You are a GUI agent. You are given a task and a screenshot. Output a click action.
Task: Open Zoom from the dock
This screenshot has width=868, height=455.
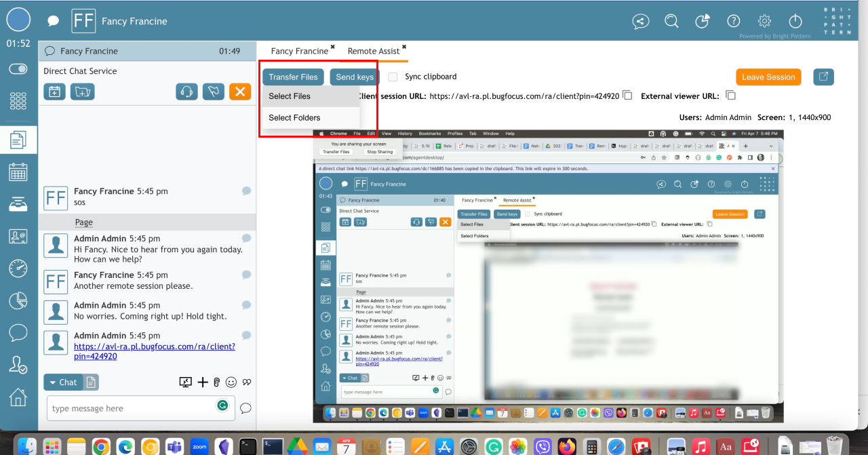pyautogui.click(x=199, y=446)
